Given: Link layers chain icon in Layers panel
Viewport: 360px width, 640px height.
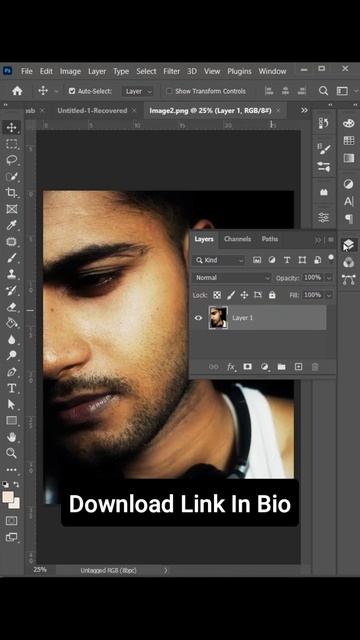Looking at the screenshot, I should pyautogui.click(x=213, y=367).
